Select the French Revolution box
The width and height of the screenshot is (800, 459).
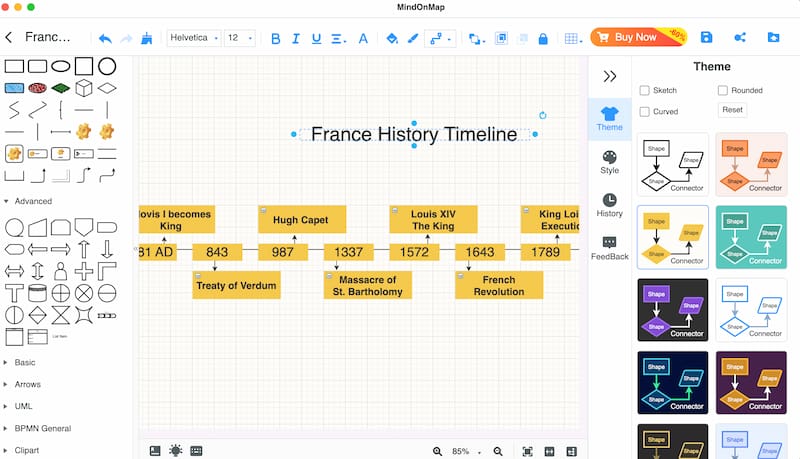click(x=499, y=285)
